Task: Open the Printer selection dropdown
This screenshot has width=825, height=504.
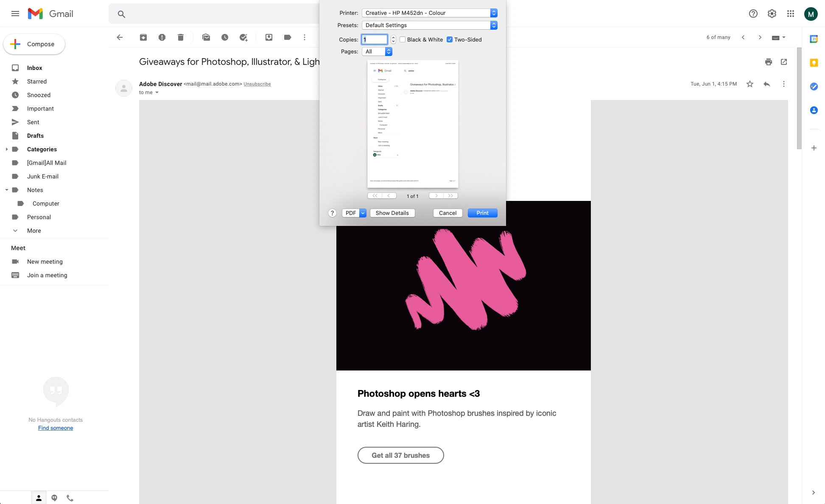Action: [429, 13]
